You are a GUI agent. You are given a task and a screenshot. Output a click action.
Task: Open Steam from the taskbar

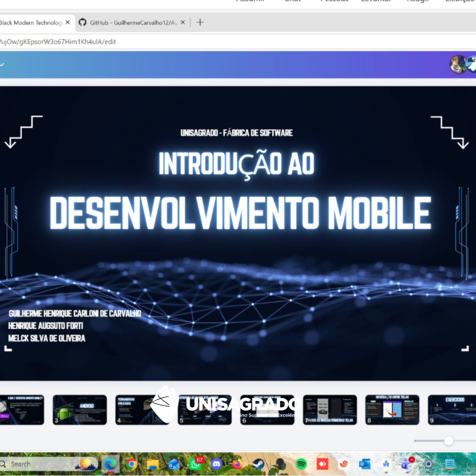tap(259, 464)
